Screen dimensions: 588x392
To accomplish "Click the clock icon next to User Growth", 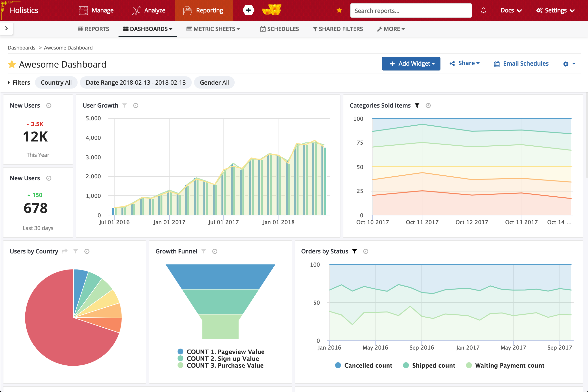I will pyautogui.click(x=136, y=105).
